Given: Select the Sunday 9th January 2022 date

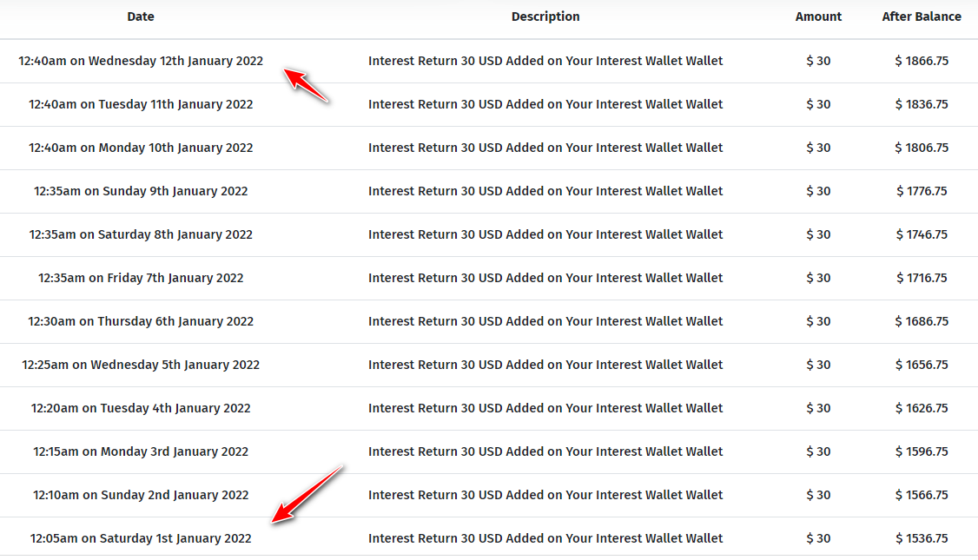Looking at the screenshot, I should click(x=141, y=191).
